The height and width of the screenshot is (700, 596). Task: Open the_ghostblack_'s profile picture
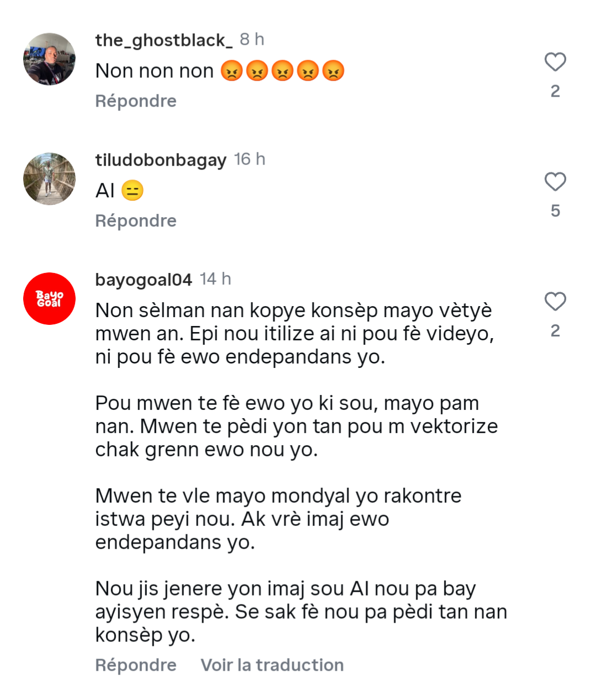(x=49, y=59)
